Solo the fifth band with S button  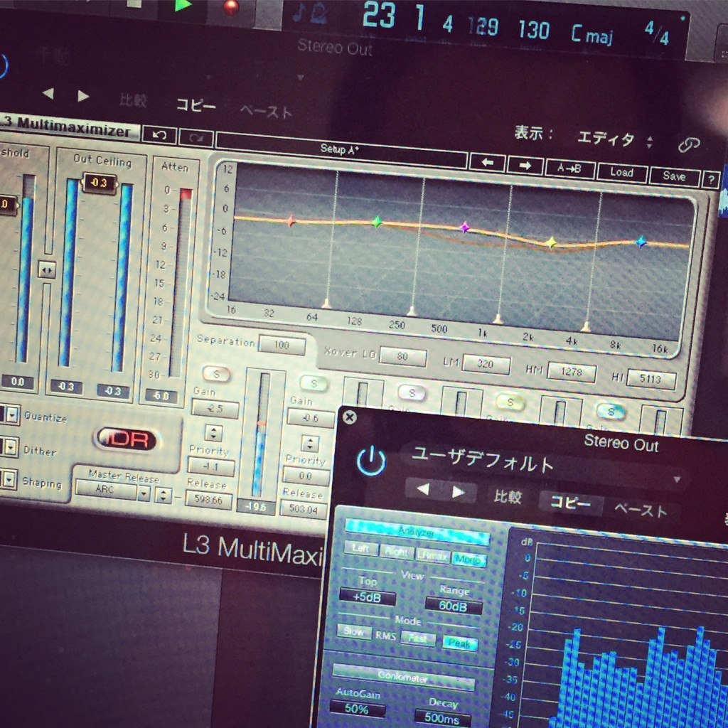click(611, 412)
